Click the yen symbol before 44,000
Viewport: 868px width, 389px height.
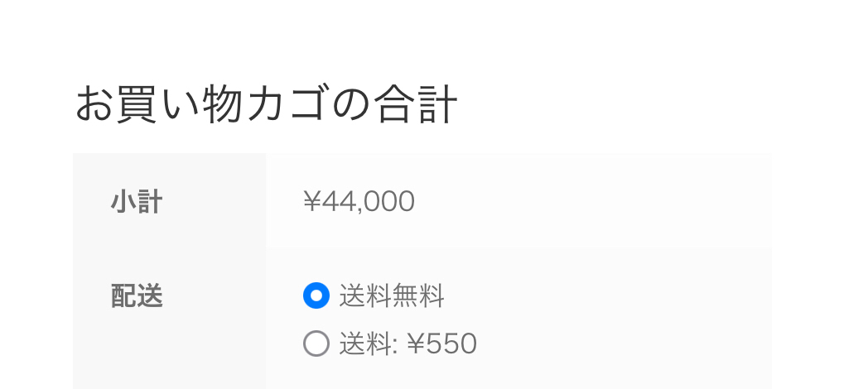coord(312,201)
